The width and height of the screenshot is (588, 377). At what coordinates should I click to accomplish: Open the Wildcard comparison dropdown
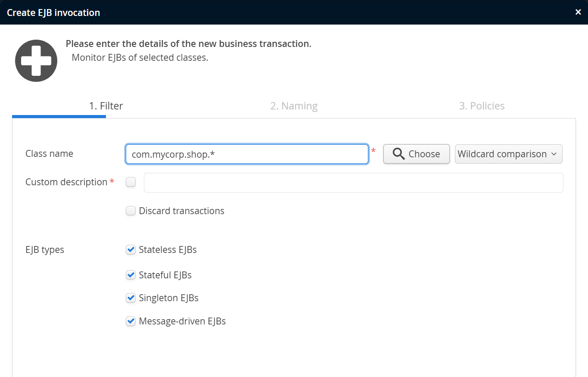(x=508, y=154)
